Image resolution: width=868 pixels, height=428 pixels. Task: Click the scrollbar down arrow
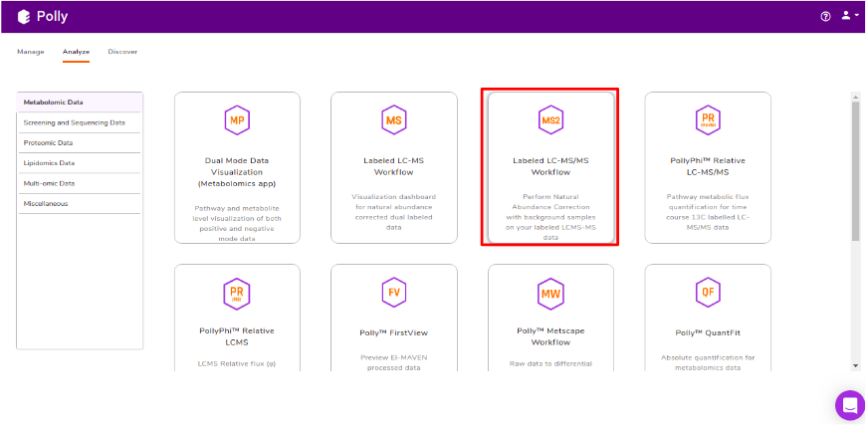(x=855, y=365)
